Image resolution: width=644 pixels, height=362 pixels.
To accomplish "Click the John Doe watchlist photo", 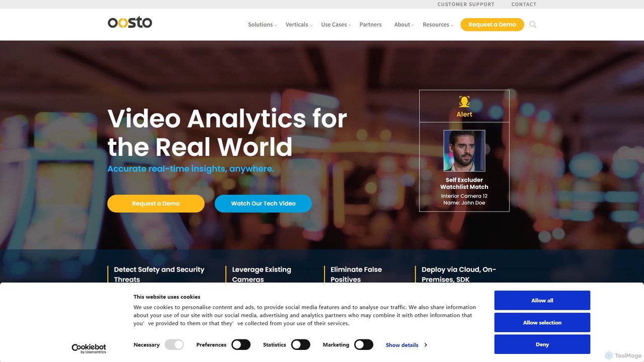I will click(464, 151).
